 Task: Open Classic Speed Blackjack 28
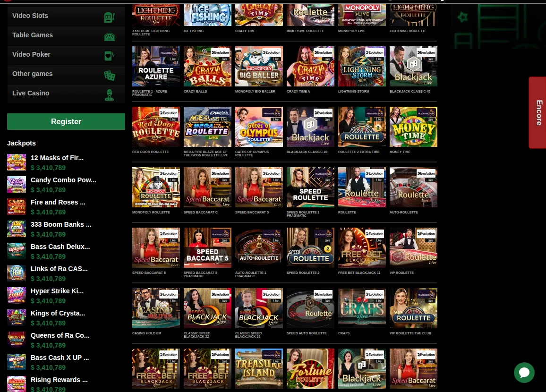(259, 308)
